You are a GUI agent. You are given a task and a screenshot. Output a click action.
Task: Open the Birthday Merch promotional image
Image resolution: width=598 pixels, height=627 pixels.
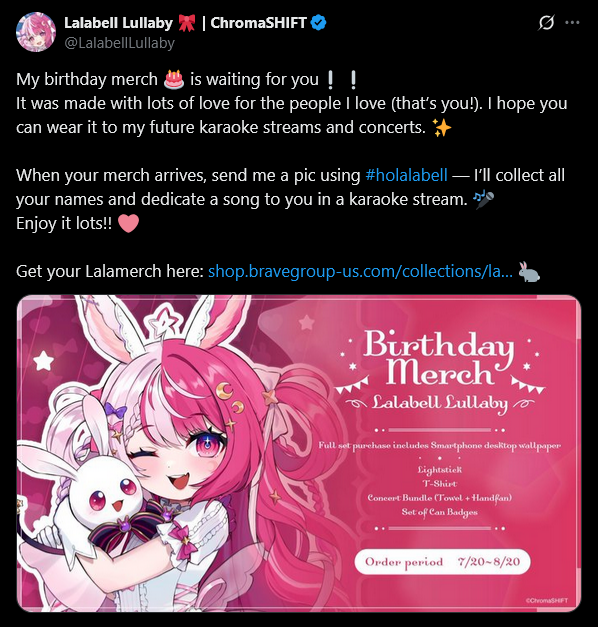point(299,453)
